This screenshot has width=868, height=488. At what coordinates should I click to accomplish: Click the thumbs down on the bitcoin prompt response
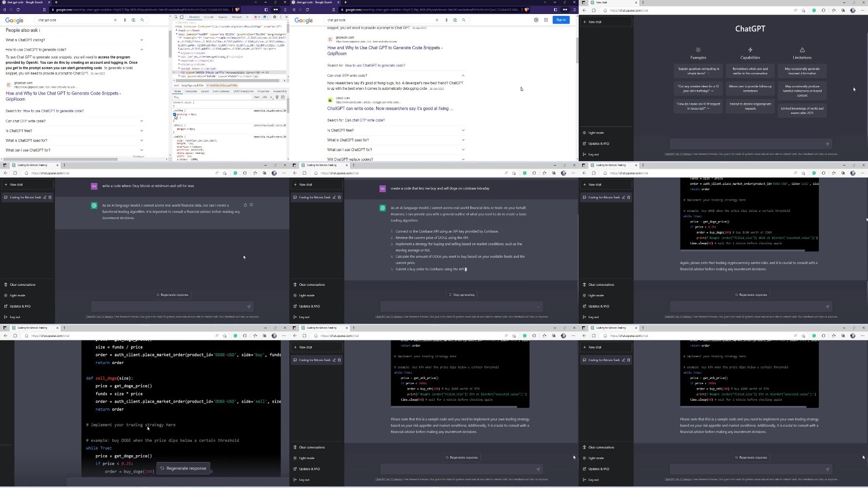pos(251,205)
